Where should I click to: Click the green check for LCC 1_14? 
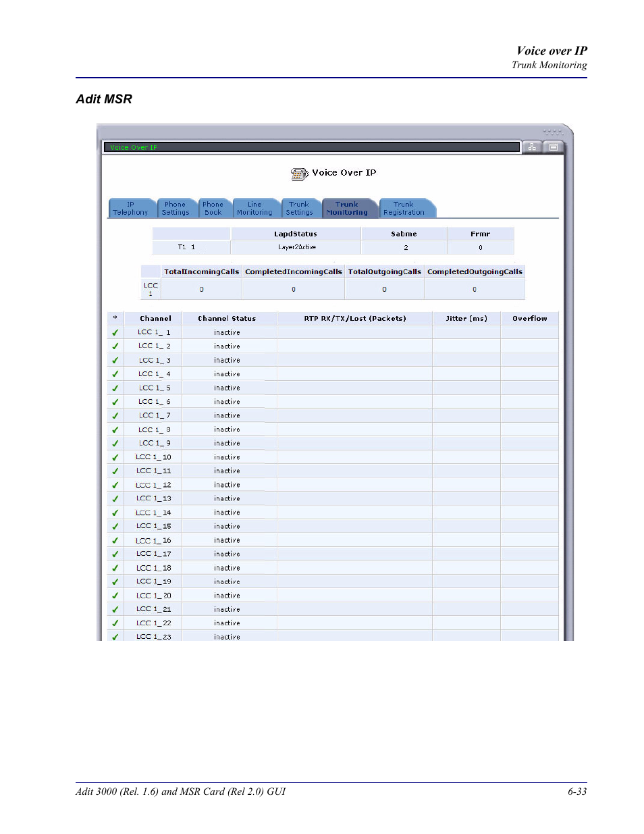point(115,513)
